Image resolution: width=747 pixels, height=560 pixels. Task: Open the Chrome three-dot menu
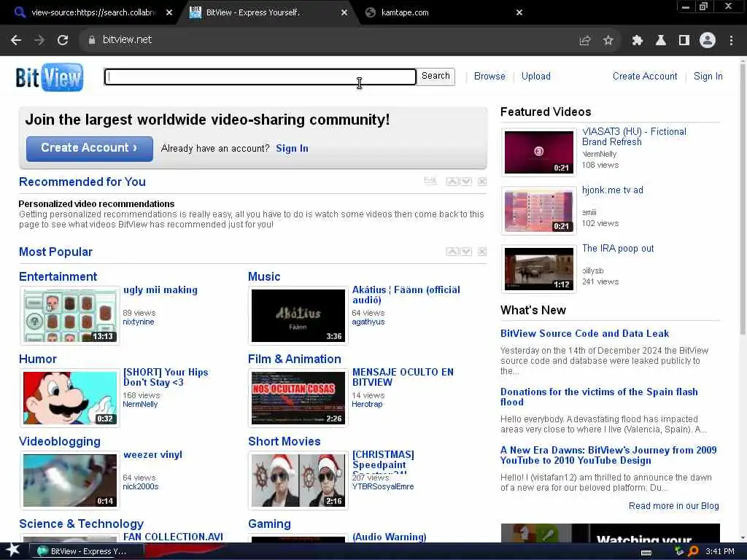coord(731,41)
